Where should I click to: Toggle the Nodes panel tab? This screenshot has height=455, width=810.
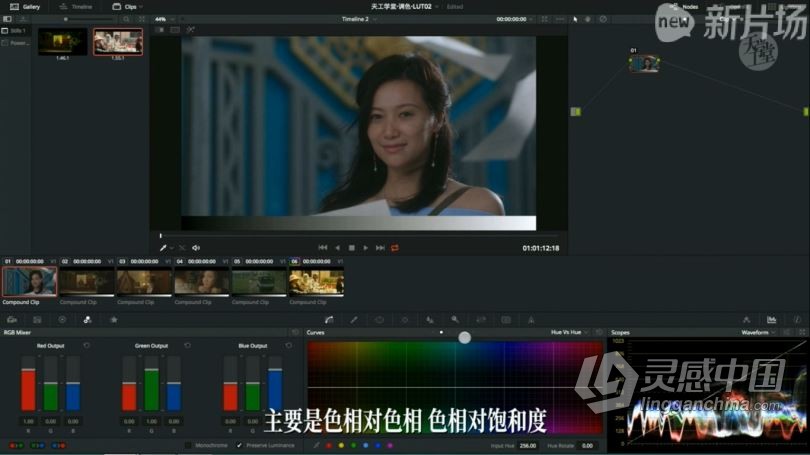click(x=686, y=7)
